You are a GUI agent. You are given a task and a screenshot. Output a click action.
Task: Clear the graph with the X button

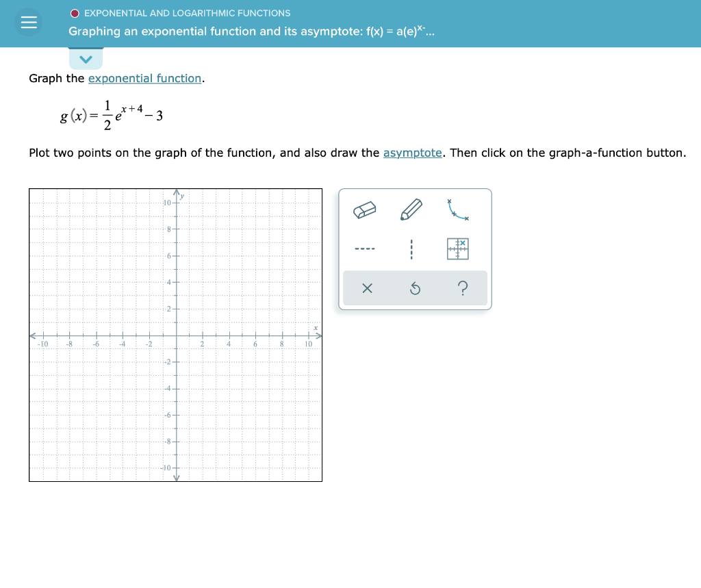click(367, 288)
